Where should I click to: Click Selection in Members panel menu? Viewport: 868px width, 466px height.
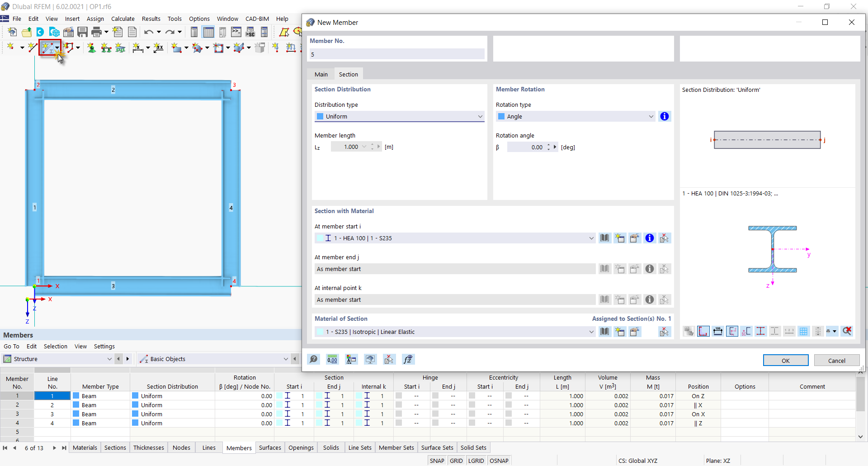[56, 346]
